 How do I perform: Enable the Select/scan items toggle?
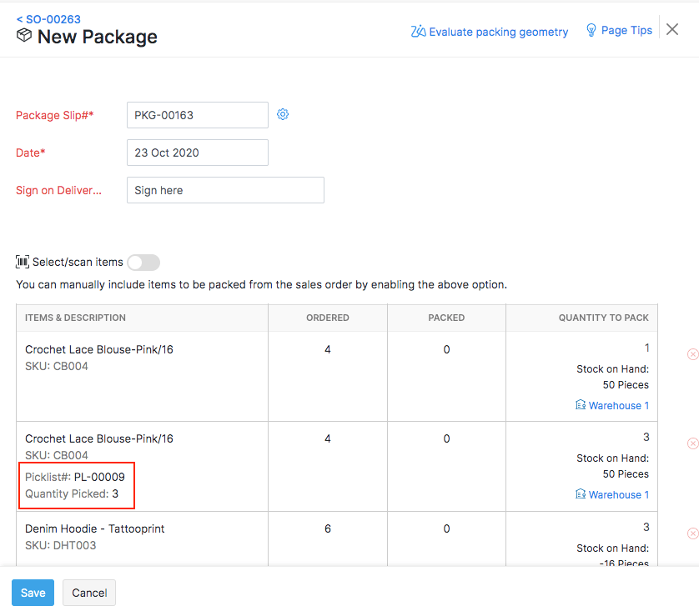(143, 262)
